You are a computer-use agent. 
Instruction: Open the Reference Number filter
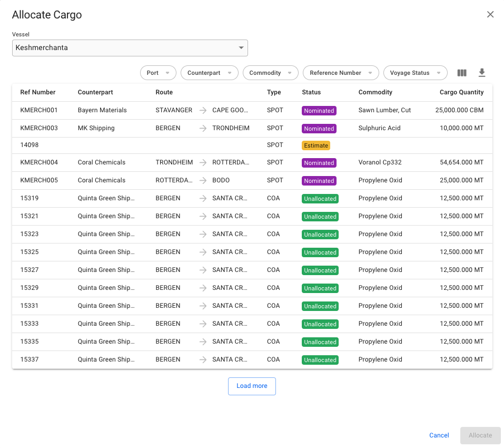[340, 73]
